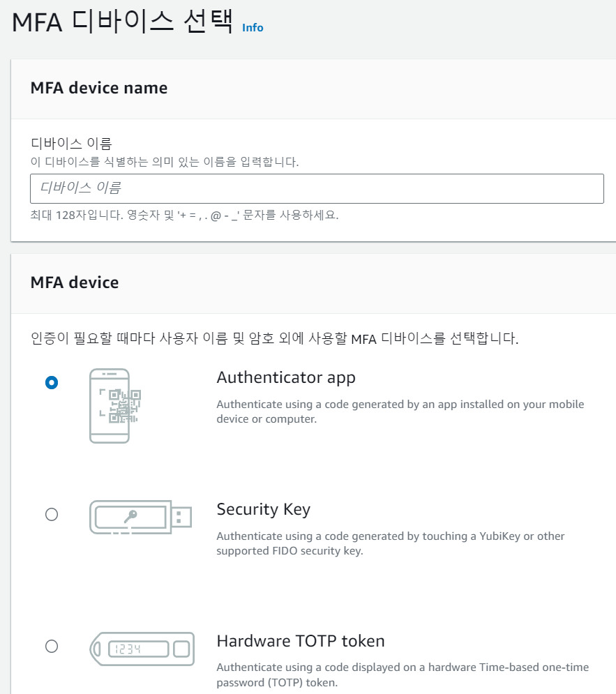The height and width of the screenshot is (694, 616).
Task: Click the MFA device section heading
Action: (x=75, y=282)
